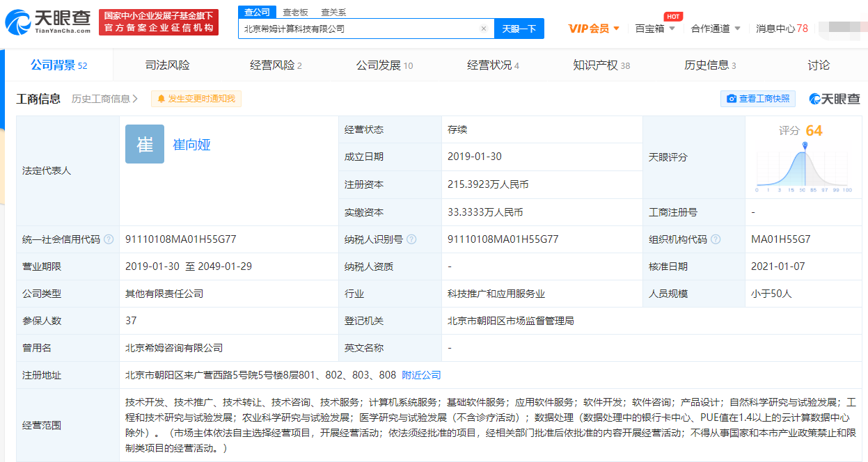Click camera icon in 查看工商快照
The height and width of the screenshot is (462, 868).
coord(732,99)
